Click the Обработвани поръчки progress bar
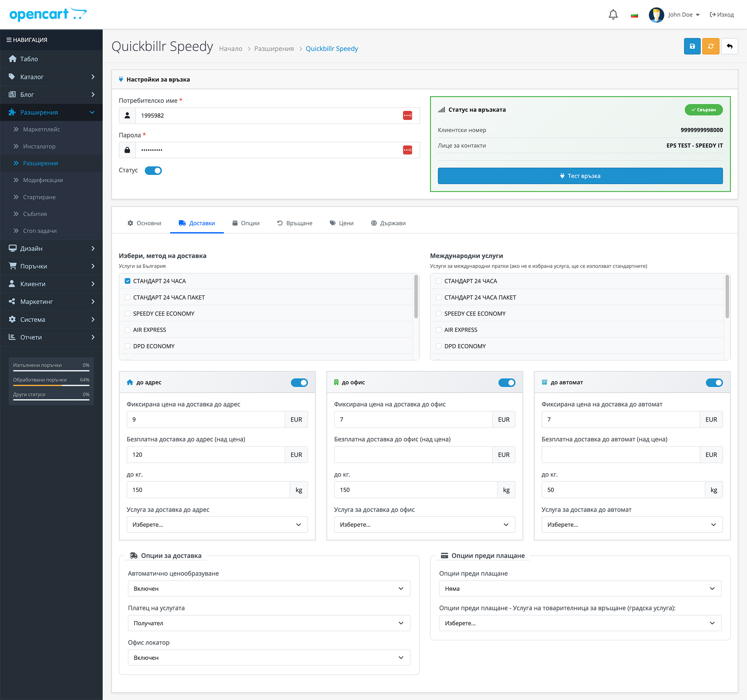 tap(51, 385)
